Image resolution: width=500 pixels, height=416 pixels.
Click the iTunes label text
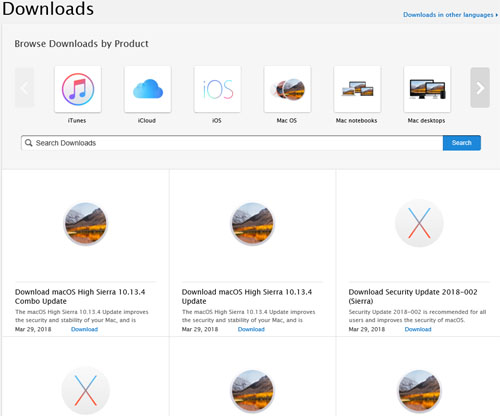77,120
